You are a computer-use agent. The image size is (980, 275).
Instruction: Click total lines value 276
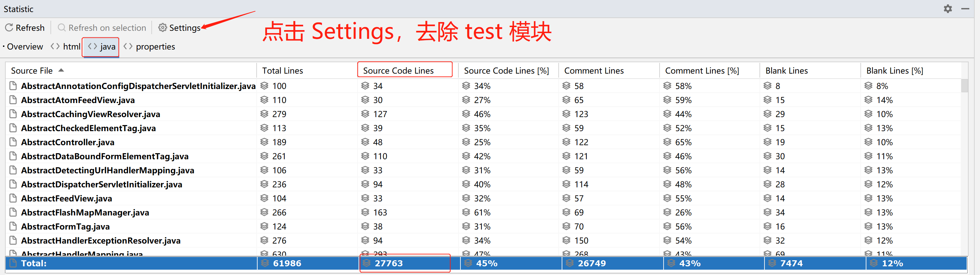pos(279,241)
